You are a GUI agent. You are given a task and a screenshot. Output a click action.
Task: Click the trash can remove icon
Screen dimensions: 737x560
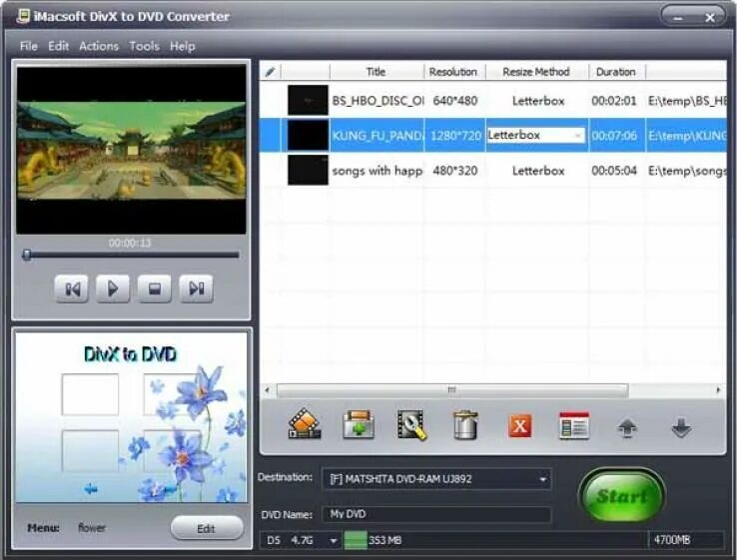(x=465, y=424)
